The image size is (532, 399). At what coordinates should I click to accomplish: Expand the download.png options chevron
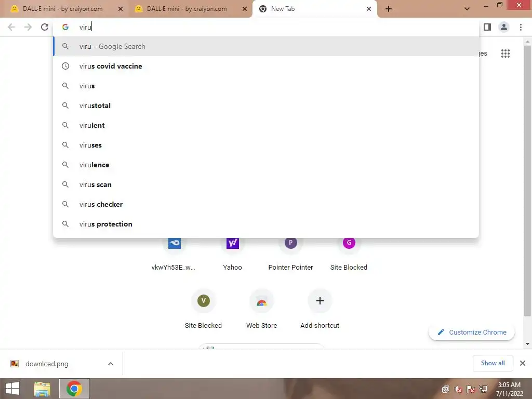pos(111,364)
